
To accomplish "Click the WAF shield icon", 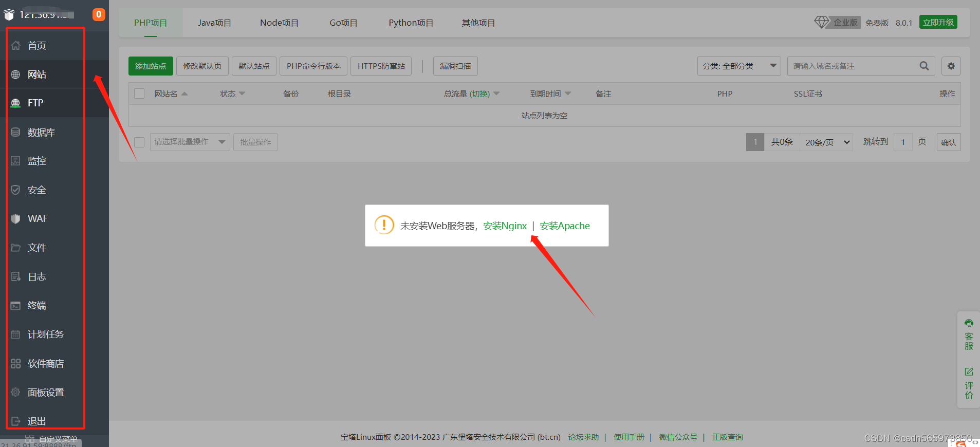I will point(16,218).
